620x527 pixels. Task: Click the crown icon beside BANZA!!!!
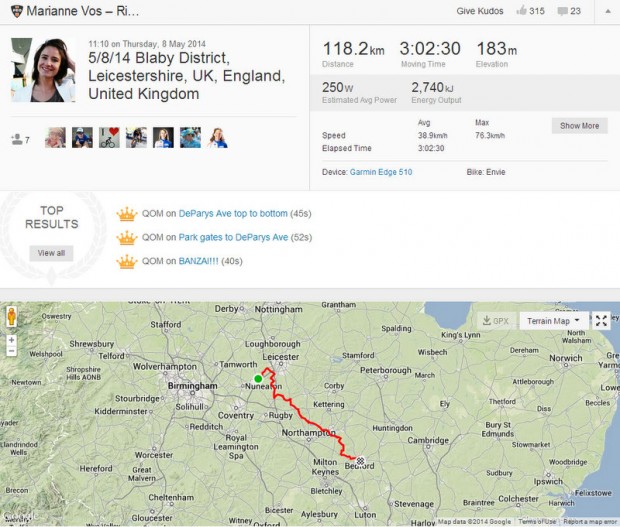(x=126, y=262)
